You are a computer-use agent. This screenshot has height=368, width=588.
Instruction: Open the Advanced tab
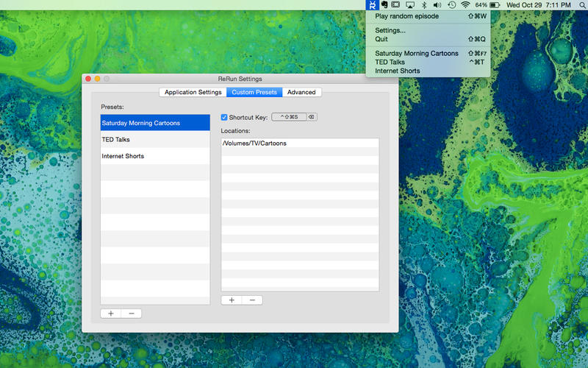click(301, 93)
